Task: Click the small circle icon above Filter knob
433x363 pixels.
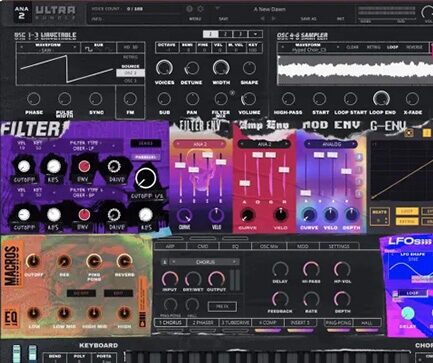Action: (x=232, y=93)
